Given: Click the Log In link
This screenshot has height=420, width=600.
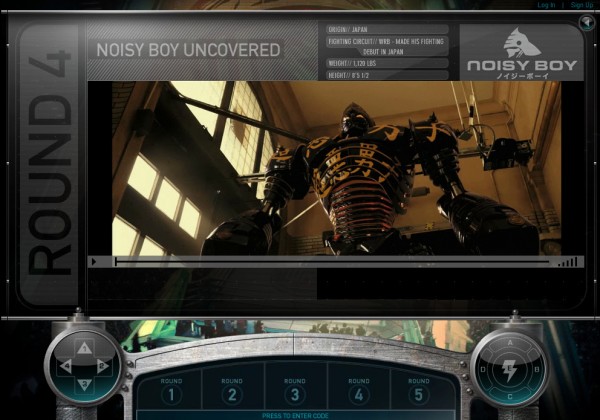Looking at the screenshot, I should [x=546, y=5].
